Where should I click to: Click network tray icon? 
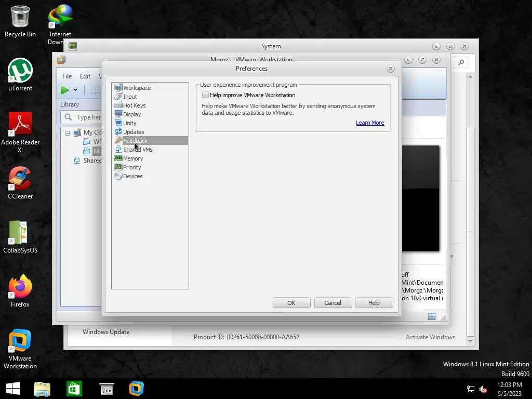tap(471, 389)
